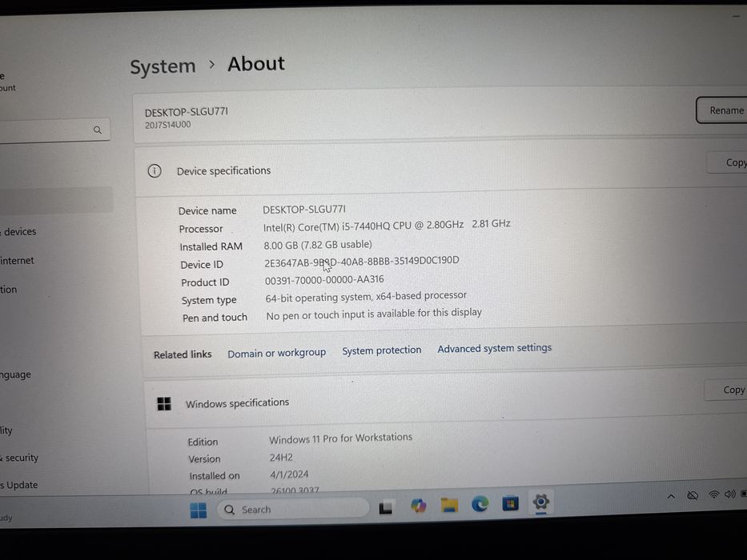This screenshot has width=747, height=560.
Task: Select the installed on 4/1/2024 date
Action: pyautogui.click(x=289, y=474)
